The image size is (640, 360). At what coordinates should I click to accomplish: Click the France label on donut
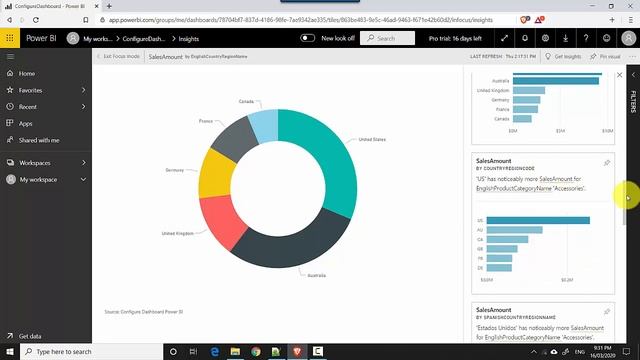pyautogui.click(x=206, y=121)
